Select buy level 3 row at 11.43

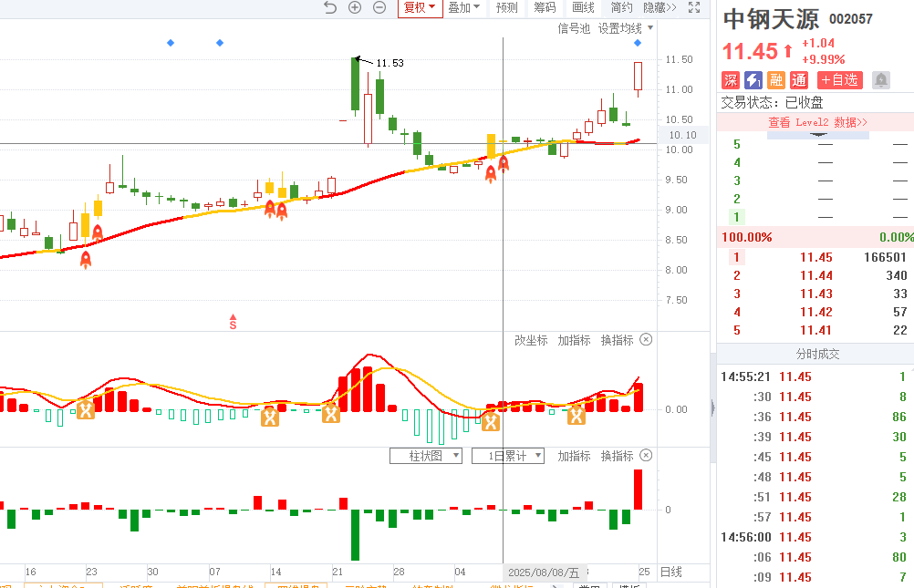click(815, 294)
